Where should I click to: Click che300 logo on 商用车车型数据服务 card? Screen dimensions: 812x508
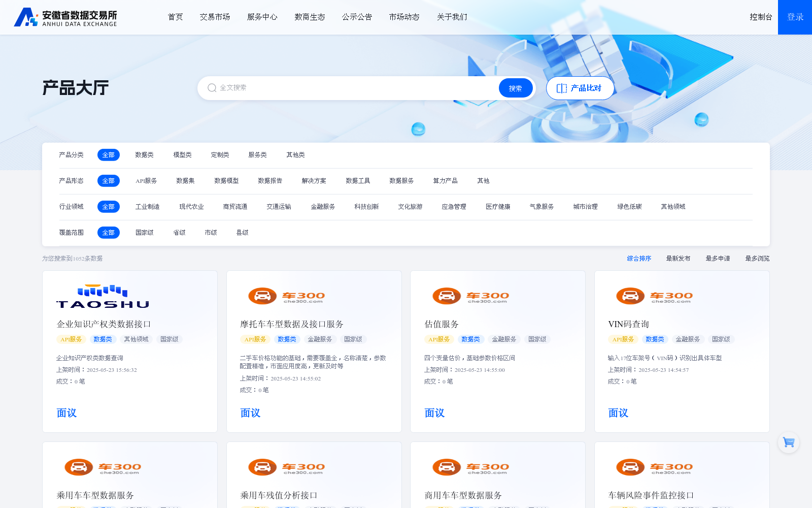point(470,467)
